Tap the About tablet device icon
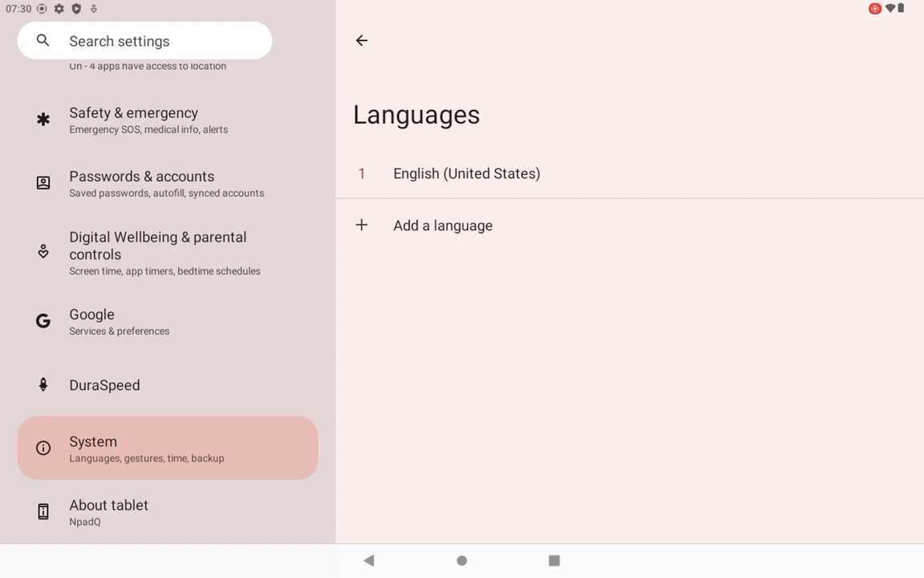The image size is (924, 578). (x=43, y=511)
